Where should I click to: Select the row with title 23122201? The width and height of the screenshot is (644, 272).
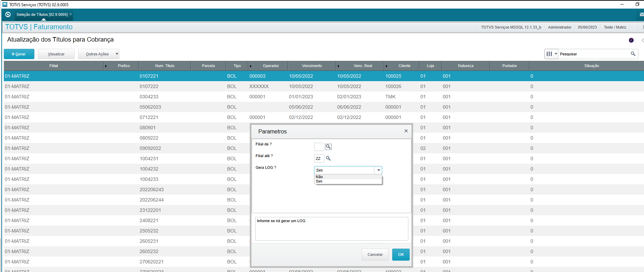(x=127, y=210)
